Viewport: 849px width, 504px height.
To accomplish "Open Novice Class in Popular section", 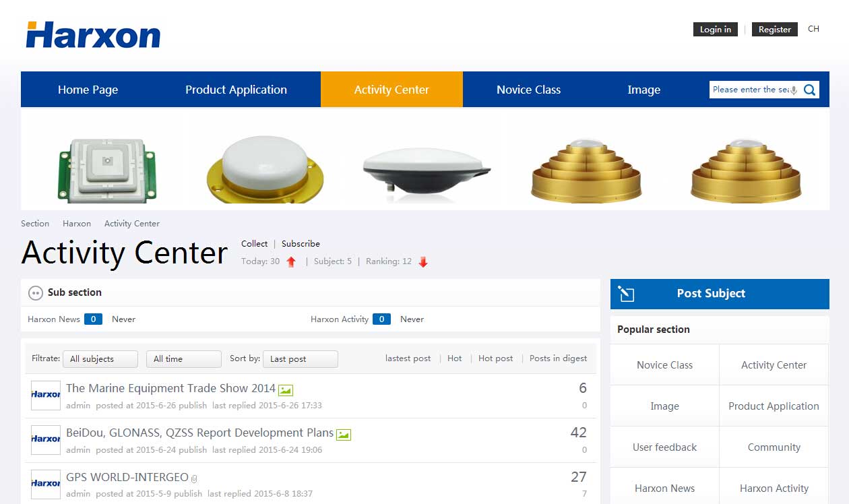I will [x=664, y=365].
